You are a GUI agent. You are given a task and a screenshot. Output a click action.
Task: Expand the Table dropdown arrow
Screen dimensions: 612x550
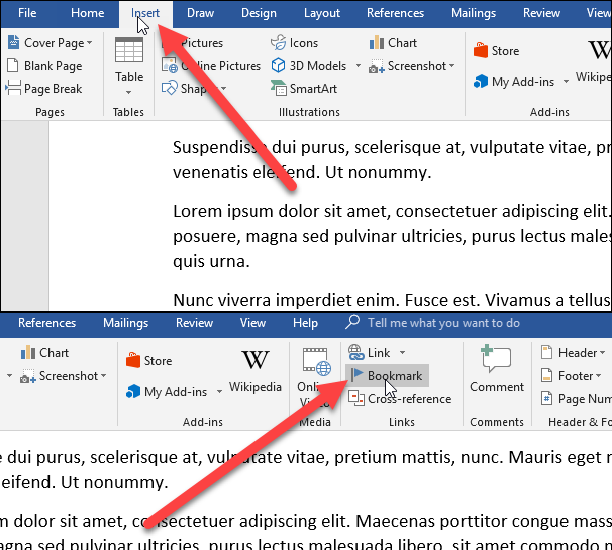click(x=128, y=93)
